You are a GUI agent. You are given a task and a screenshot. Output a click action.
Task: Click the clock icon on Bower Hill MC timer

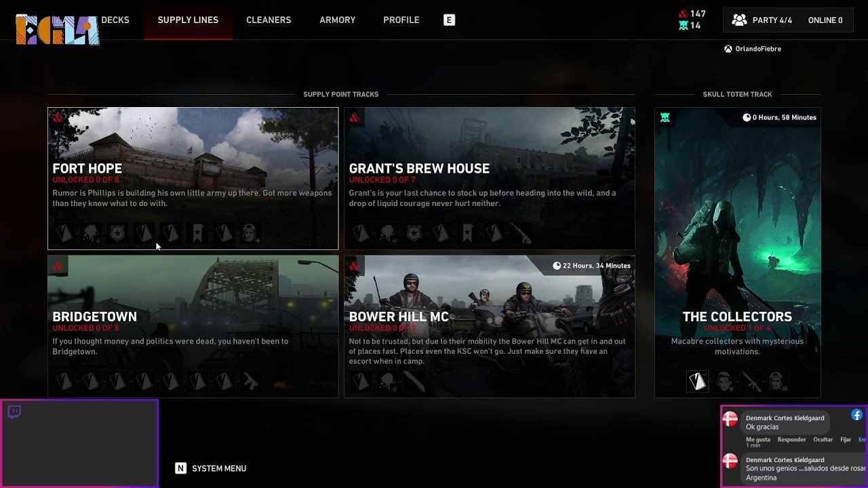[x=557, y=266]
